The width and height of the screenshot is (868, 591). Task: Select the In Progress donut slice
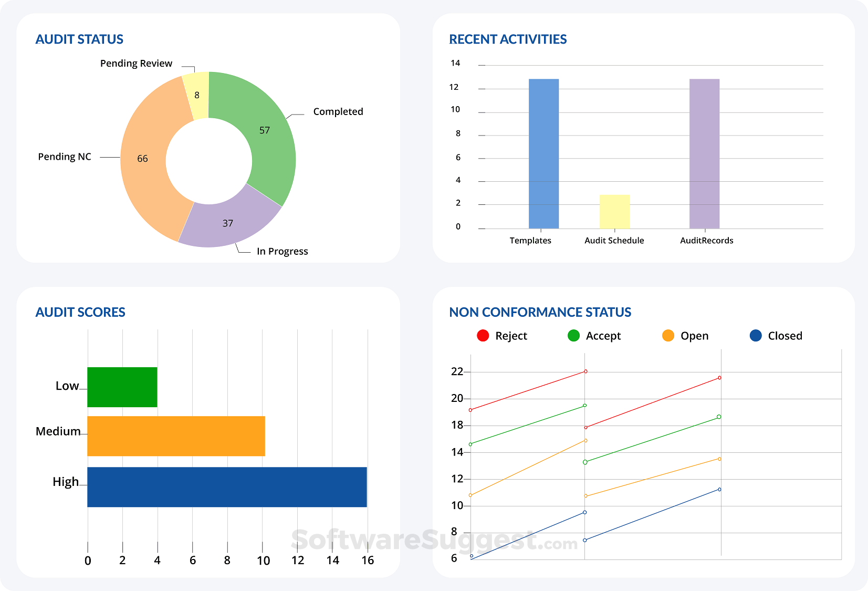coord(228,223)
